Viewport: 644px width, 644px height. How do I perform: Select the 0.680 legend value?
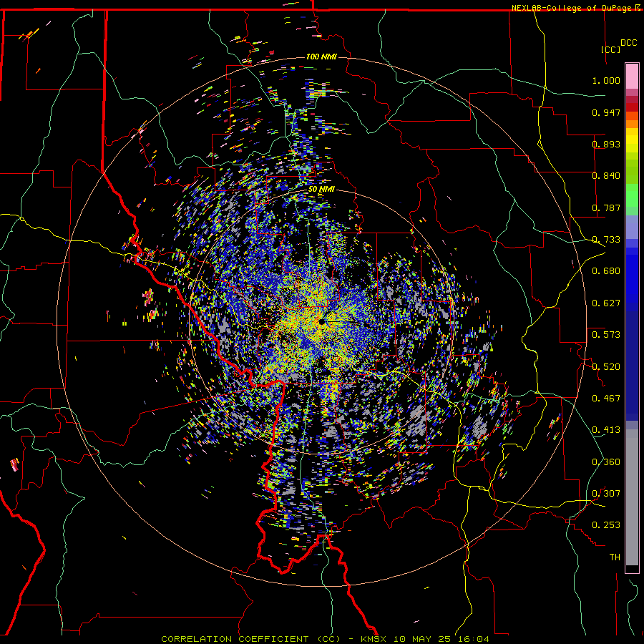[x=606, y=271]
